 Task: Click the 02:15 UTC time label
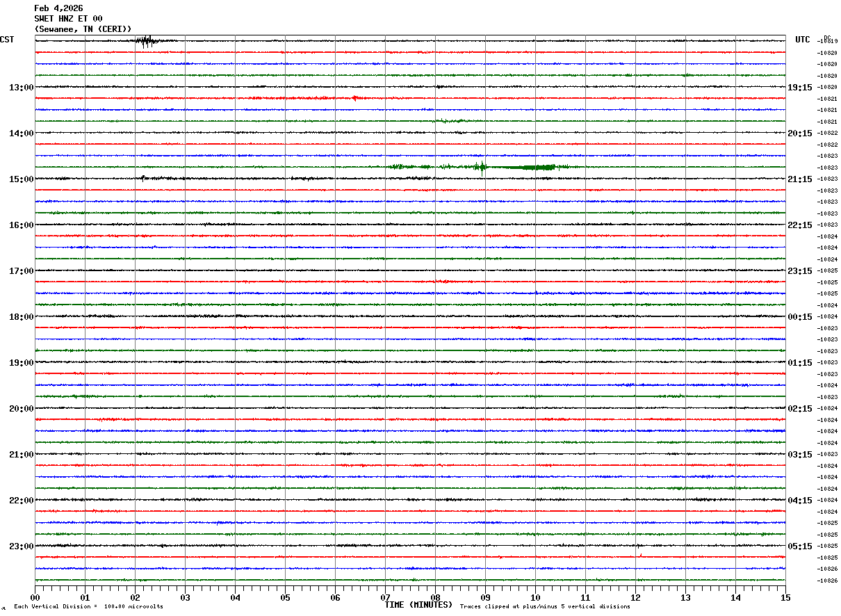click(x=800, y=409)
